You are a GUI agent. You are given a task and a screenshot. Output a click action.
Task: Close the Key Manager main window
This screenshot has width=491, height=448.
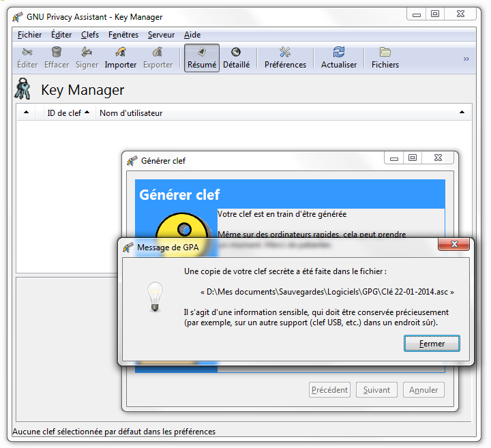(x=460, y=14)
